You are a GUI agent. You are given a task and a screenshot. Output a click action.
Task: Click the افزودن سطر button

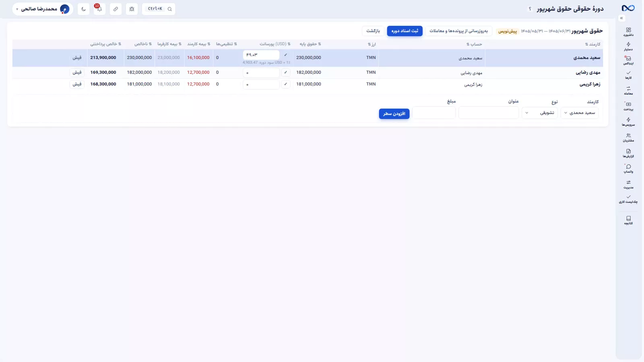click(x=394, y=114)
